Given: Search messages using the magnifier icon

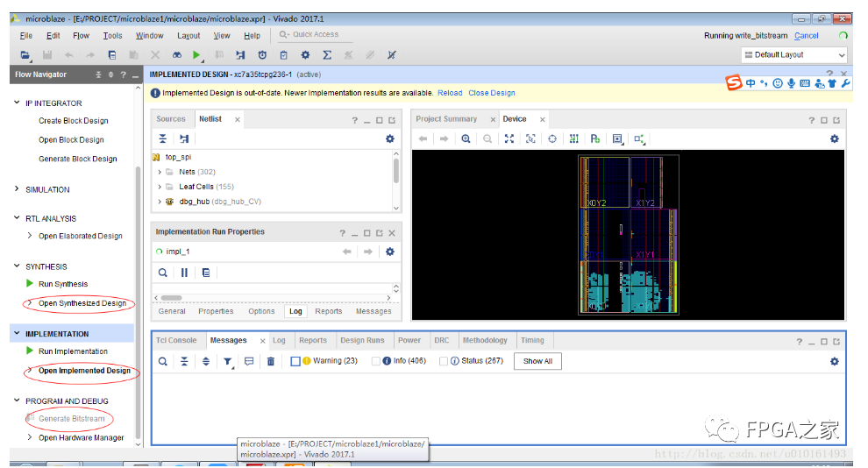Looking at the screenshot, I should point(163,361).
